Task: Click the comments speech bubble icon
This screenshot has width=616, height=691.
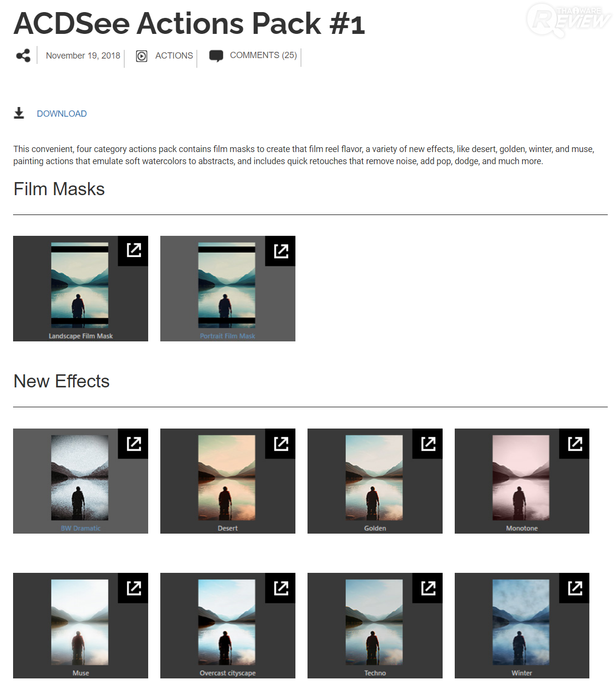Action: click(216, 56)
